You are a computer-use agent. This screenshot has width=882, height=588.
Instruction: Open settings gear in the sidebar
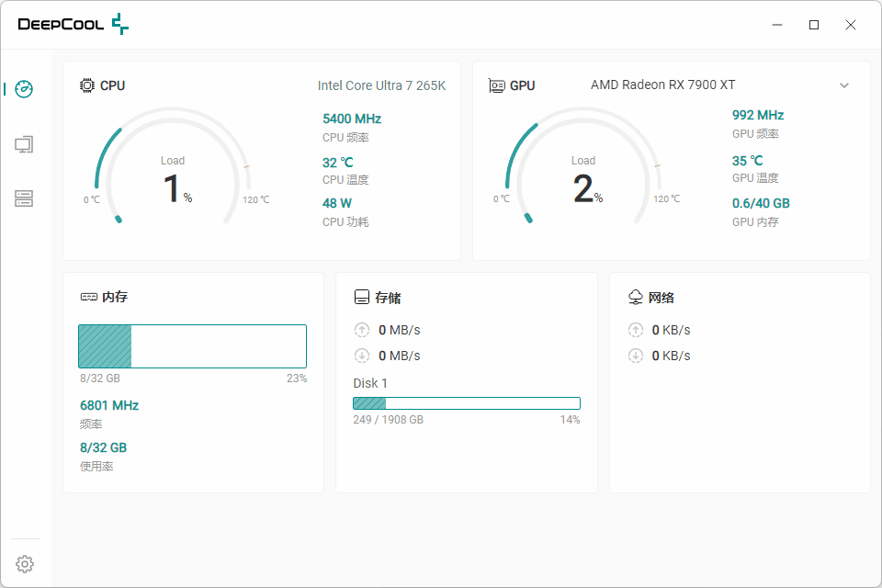click(x=25, y=563)
